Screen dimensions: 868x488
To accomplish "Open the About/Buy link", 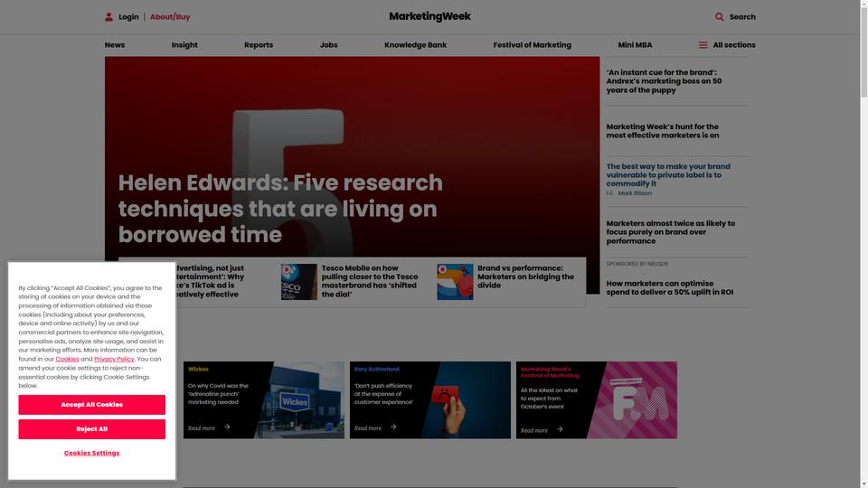I will (x=170, y=17).
